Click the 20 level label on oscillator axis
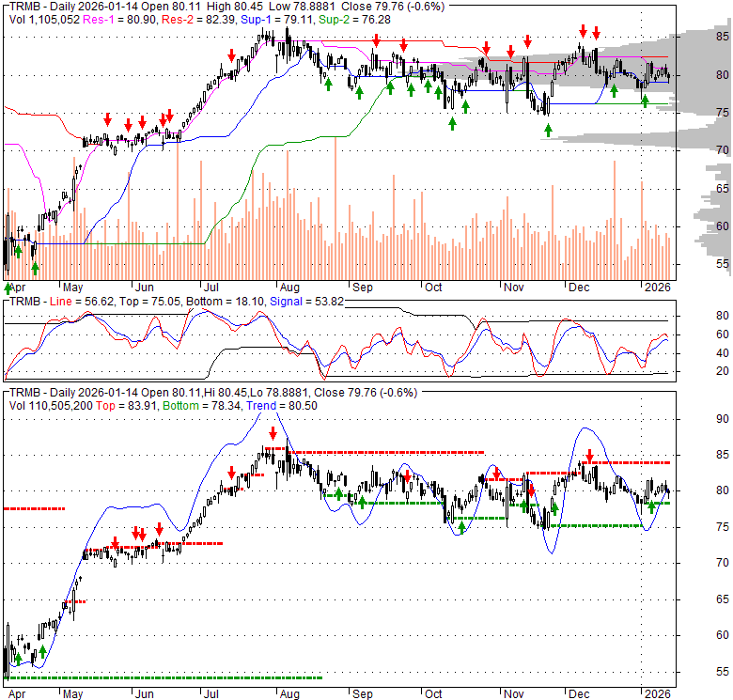 (723, 371)
